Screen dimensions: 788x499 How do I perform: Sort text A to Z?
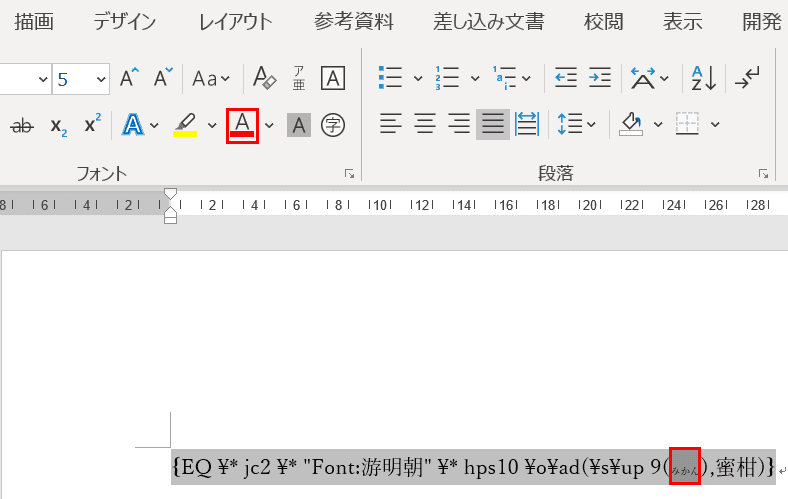coord(704,78)
